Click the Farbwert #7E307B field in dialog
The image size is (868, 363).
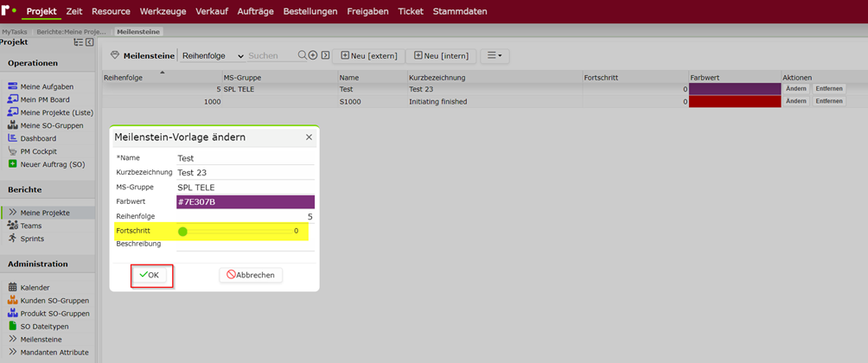246,202
